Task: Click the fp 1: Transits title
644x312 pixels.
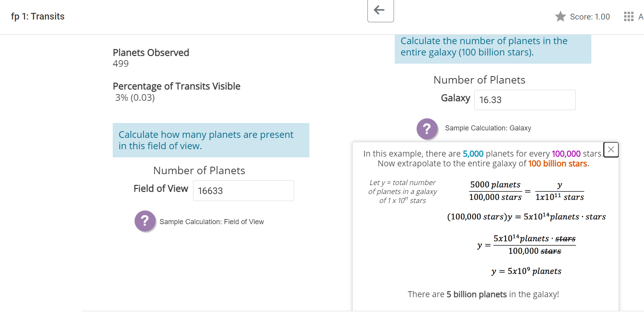Action: [x=38, y=16]
